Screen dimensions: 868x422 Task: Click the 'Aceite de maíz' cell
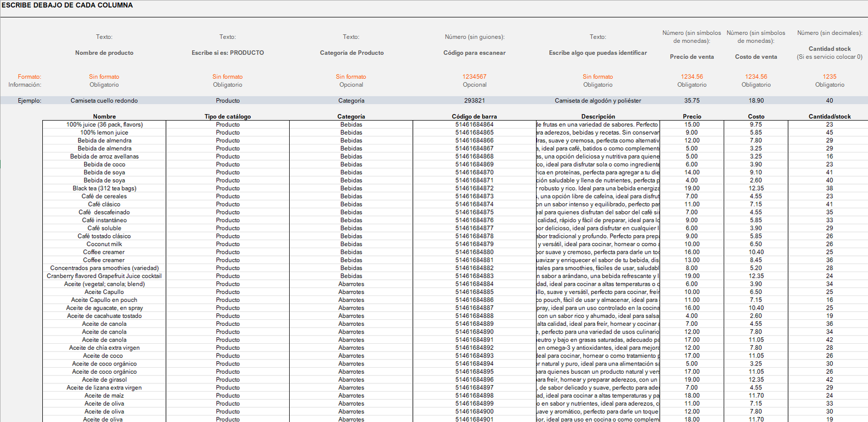[x=104, y=395]
